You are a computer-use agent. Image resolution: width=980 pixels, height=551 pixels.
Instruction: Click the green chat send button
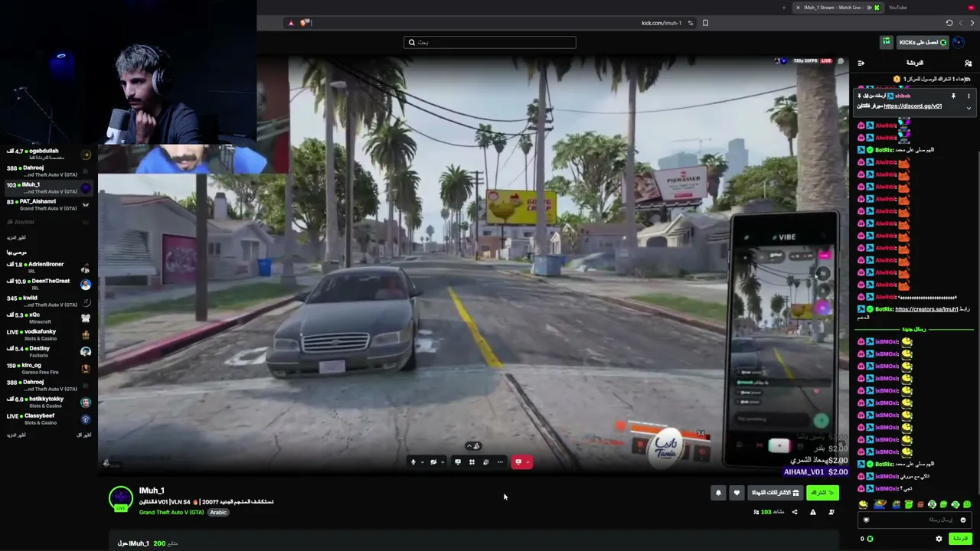point(960,539)
